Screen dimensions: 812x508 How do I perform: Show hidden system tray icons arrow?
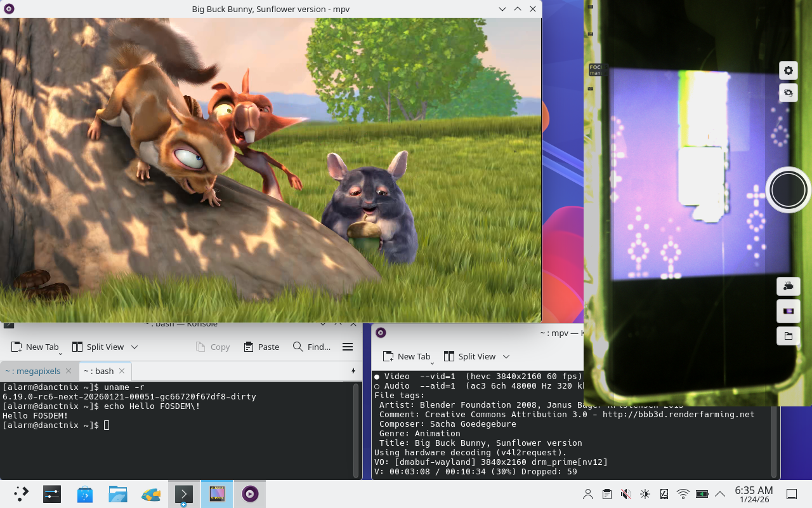click(720, 494)
